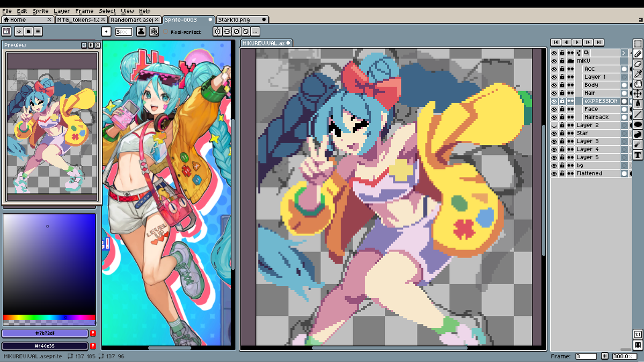Hide the Hair layer
This screenshot has height=362, width=644.
(x=554, y=93)
